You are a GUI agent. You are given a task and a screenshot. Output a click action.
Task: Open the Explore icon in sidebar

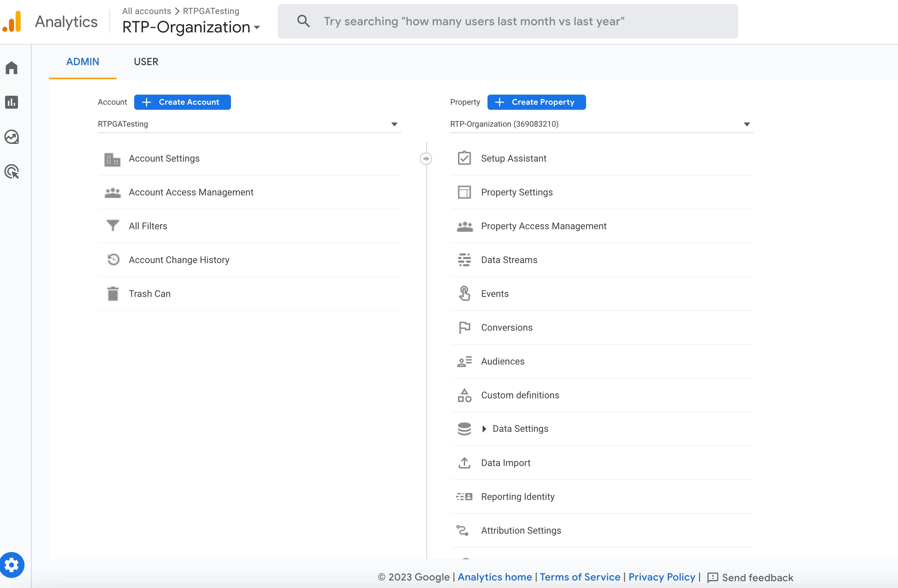click(x=12, y=137)
